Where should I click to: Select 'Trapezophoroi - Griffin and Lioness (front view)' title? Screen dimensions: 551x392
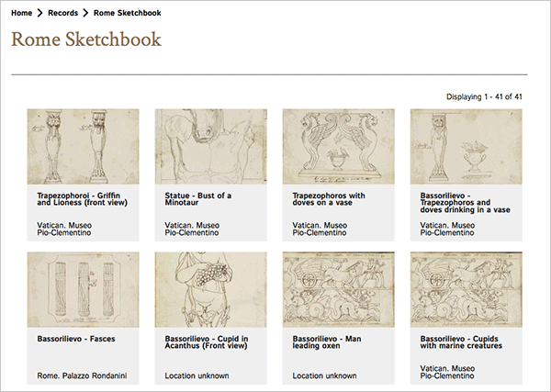click(x=83, y=199)
